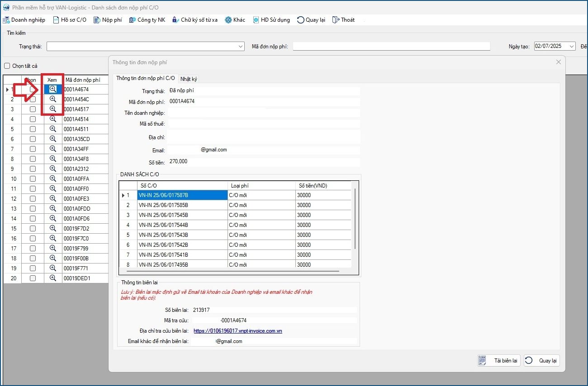
Task: Click the DANH SÁCH C/O vertical scrollbar
Action: point(356,218)
